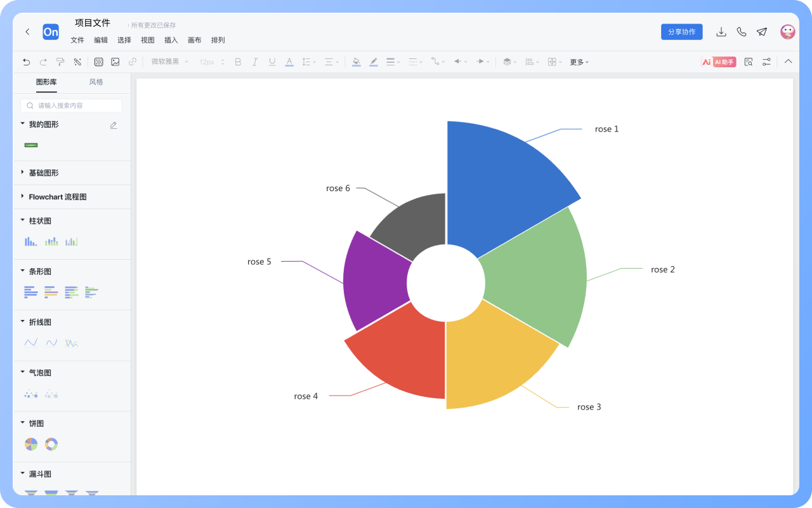Select the format painter tool

[60, 62]
